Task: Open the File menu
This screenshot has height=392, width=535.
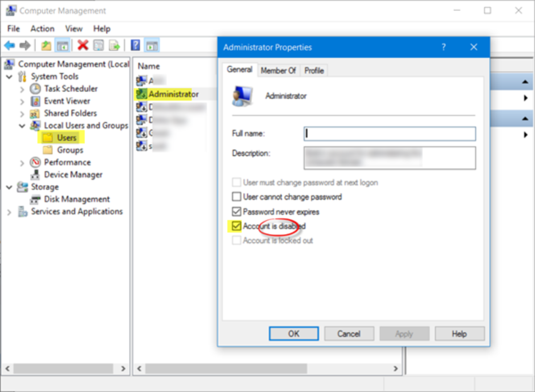Action: (13, 29)
